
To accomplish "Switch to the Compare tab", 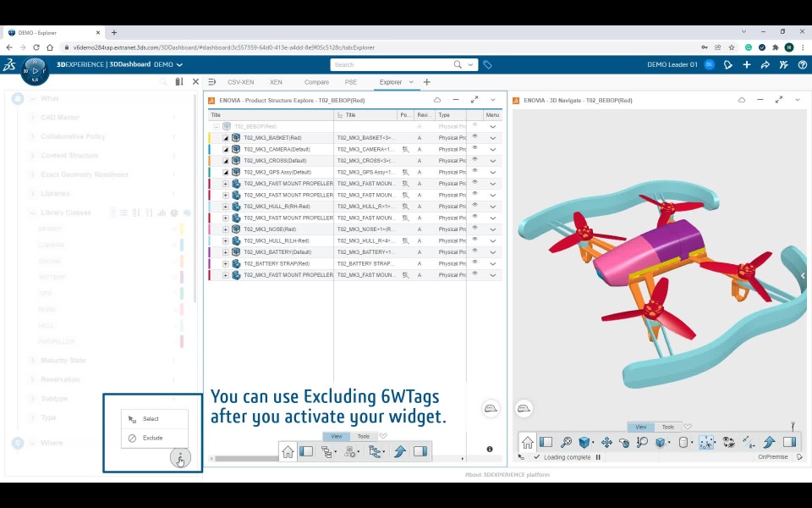I will pos(316,82).
